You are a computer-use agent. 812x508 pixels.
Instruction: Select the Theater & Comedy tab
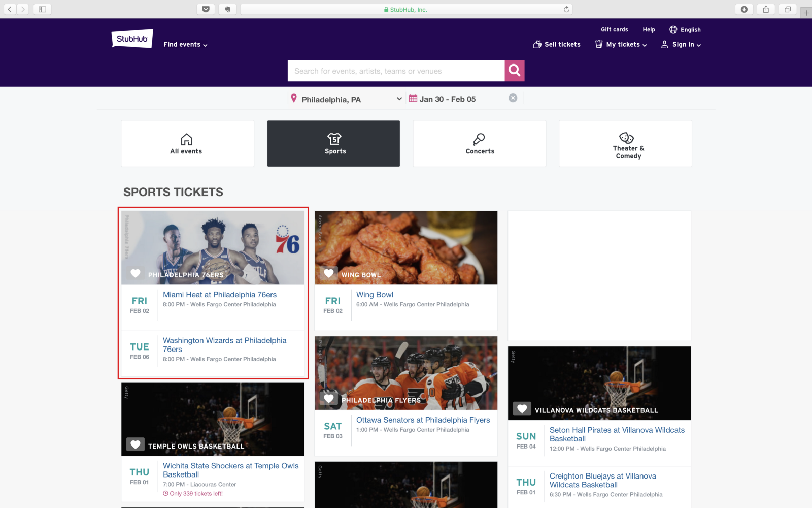(x=625, y=143)
